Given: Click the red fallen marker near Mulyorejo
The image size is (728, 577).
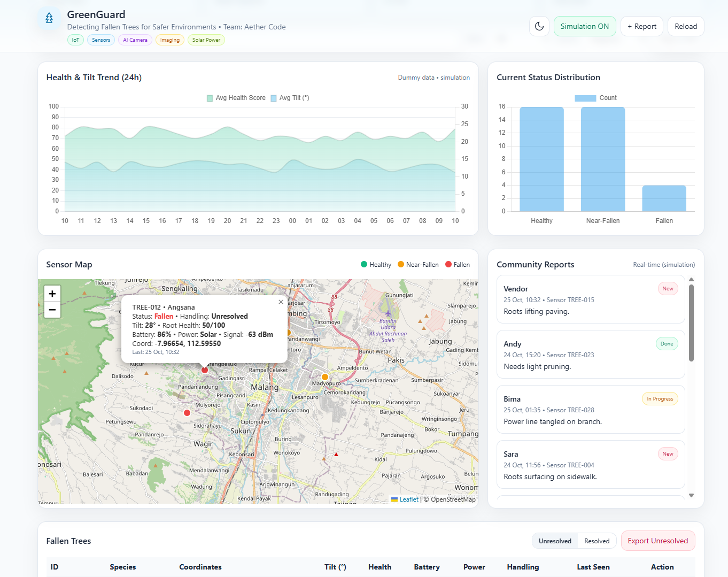Looking at the screenshot, I should click(187, 413).
